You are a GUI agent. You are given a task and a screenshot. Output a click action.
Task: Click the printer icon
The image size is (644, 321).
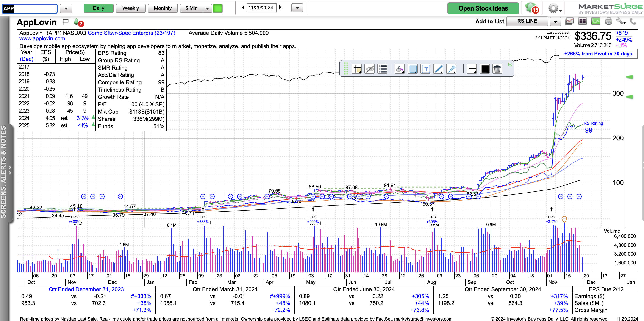608,22
